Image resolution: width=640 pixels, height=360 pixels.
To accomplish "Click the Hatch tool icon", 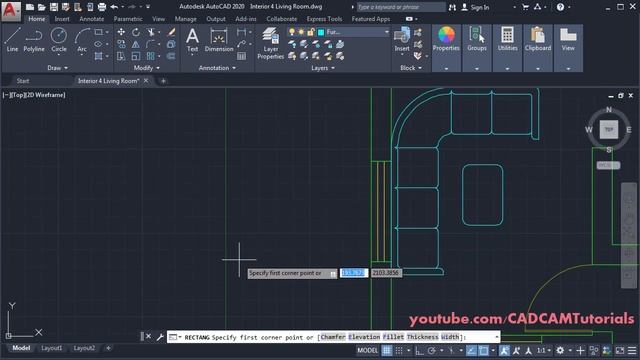I will [98, 56].
